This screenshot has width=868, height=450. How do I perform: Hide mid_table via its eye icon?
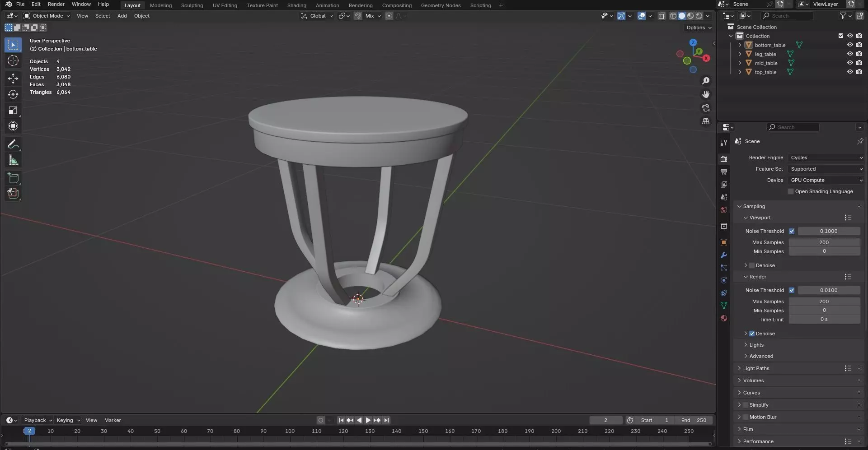(x=850, y=63)
